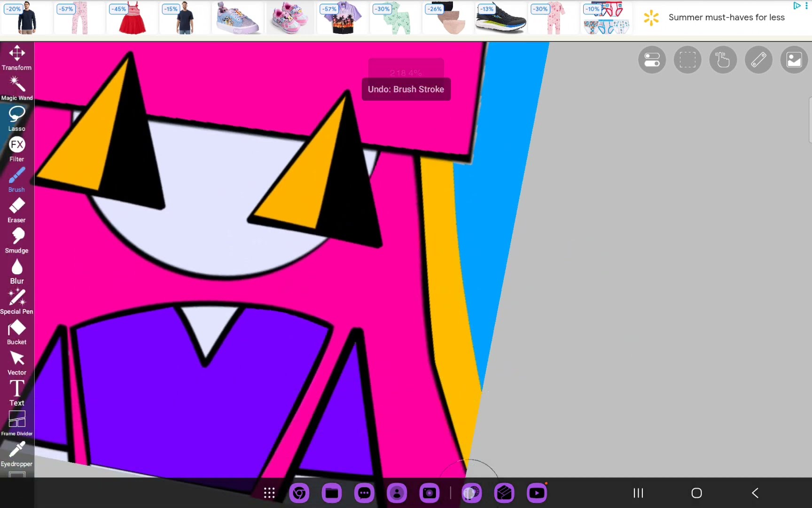Screen dimensions: 812x508
Task: Toggle the stabilizer switch icon at top right
Action: [x=652, y=60]
